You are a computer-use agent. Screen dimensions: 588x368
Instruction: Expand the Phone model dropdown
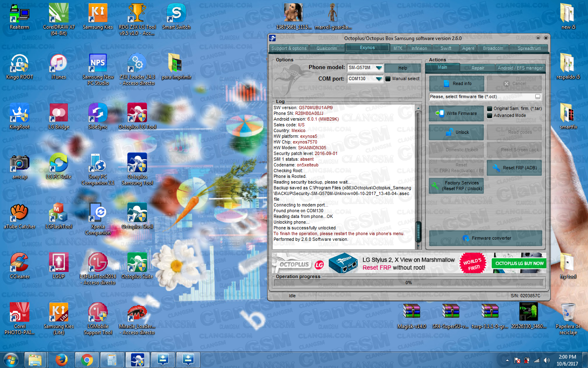click(379, 68)
